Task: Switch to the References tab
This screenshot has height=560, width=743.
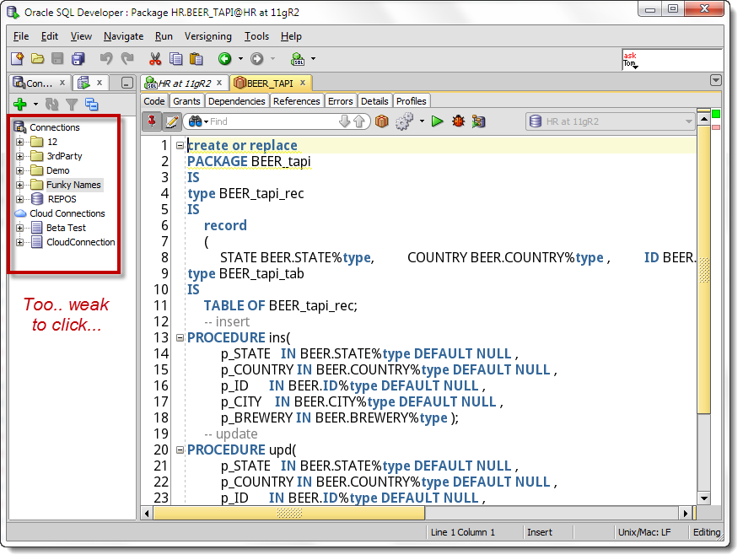Action: (x=296, y=101)
